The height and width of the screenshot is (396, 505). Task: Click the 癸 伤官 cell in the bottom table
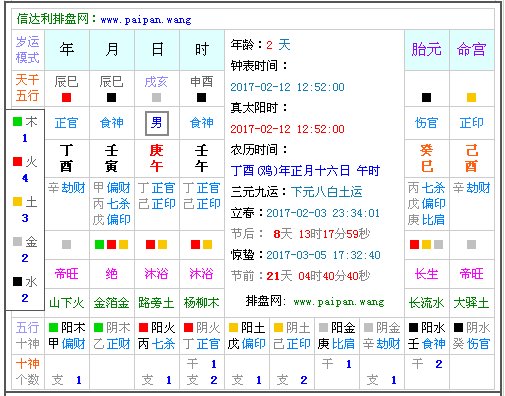[472, 344]
